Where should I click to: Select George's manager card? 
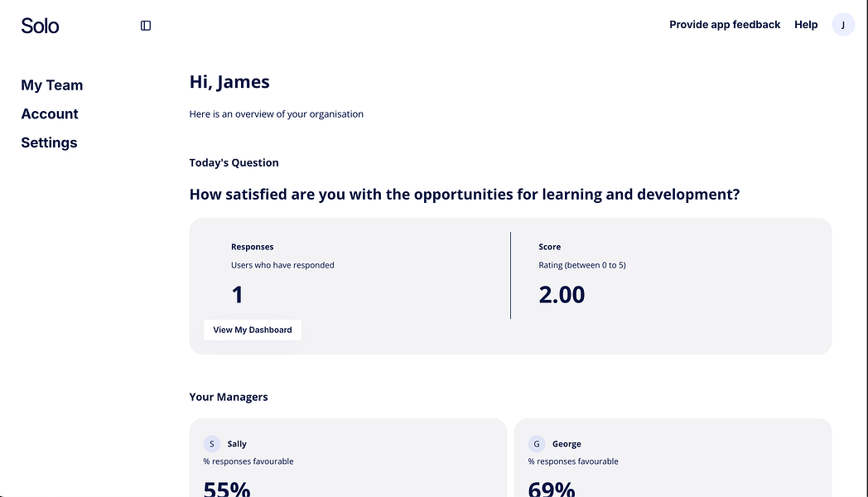[673, 458]
